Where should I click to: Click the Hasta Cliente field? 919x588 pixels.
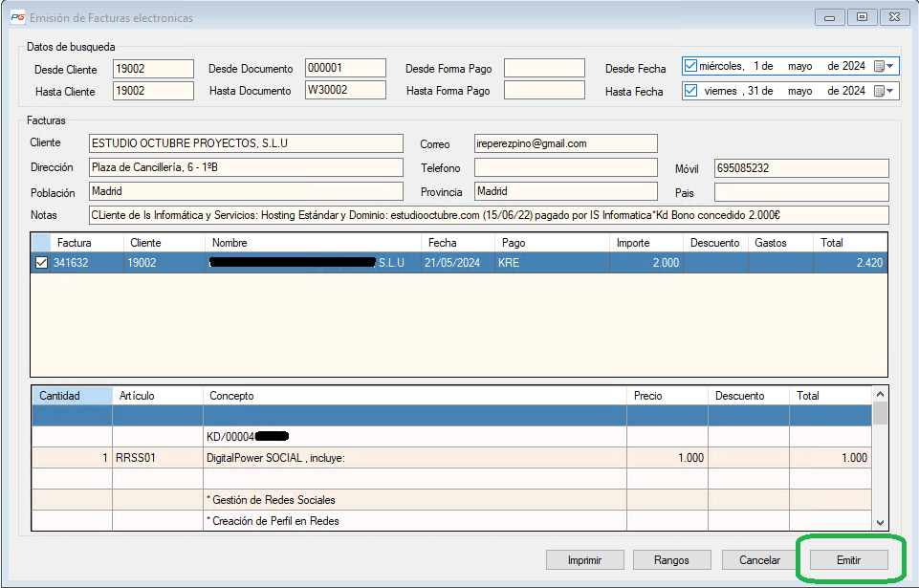(153, 91)
